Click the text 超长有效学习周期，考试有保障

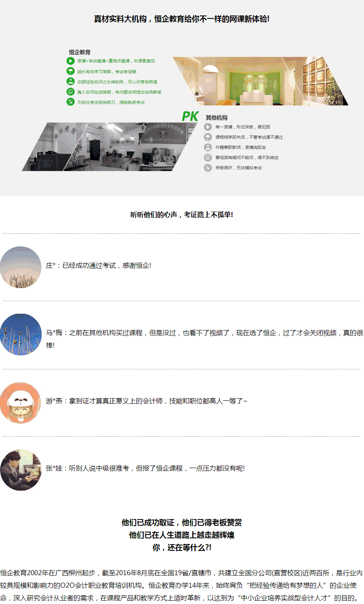click(x=107, y=72)
